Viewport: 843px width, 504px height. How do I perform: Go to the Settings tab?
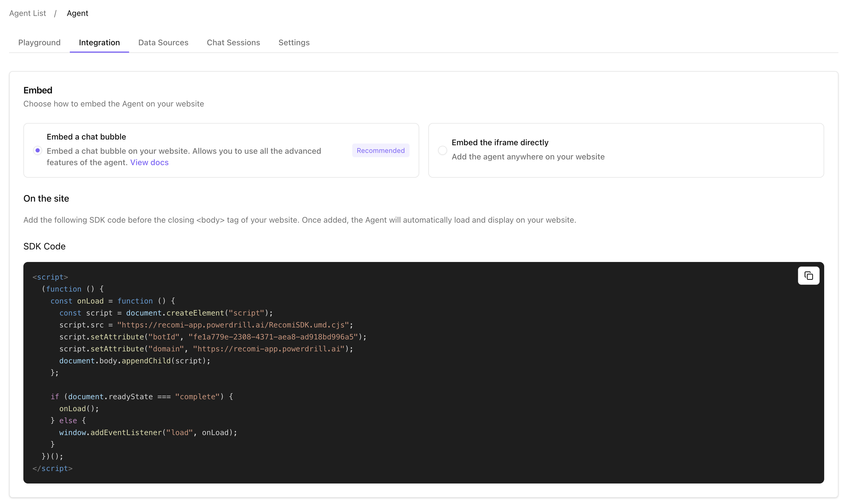pyautogui.click(x=294, y=42)
